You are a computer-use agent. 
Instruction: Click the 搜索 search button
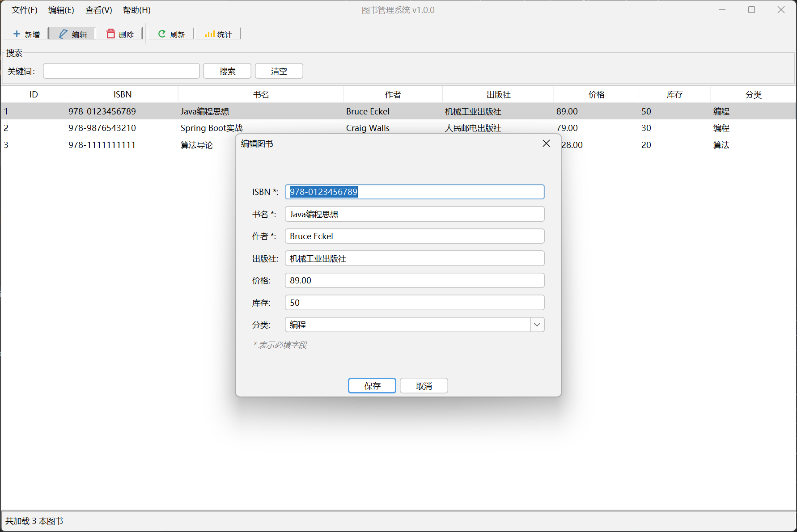[227, 71]
